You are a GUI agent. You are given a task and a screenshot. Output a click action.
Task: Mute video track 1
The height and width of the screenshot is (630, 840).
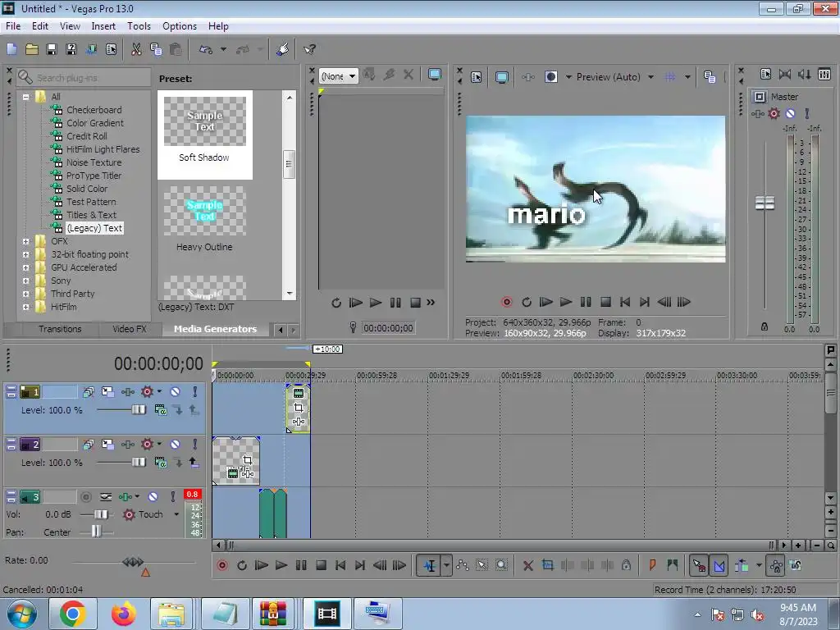tap(176, 392)
